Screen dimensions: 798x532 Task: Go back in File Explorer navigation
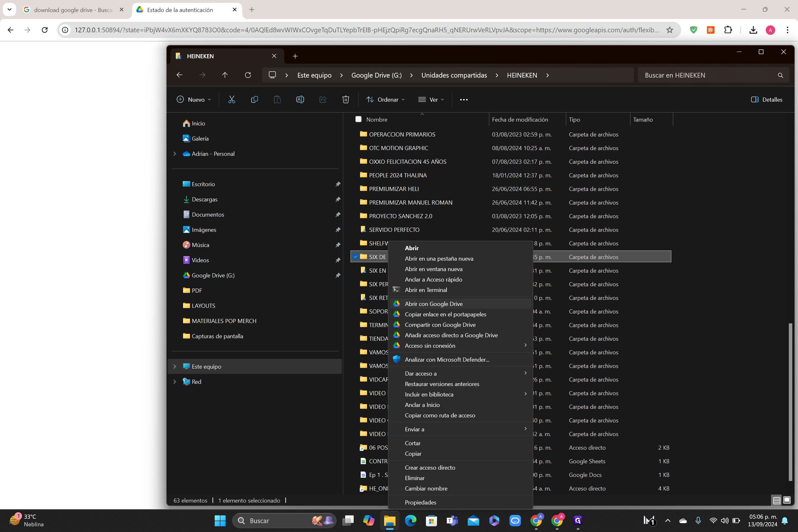click(180, 75)
